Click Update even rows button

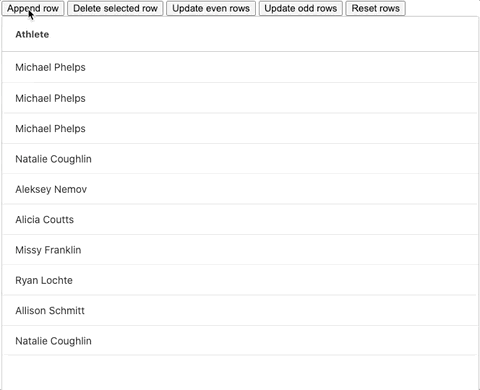pyautogui.click(x=211, y=8)
